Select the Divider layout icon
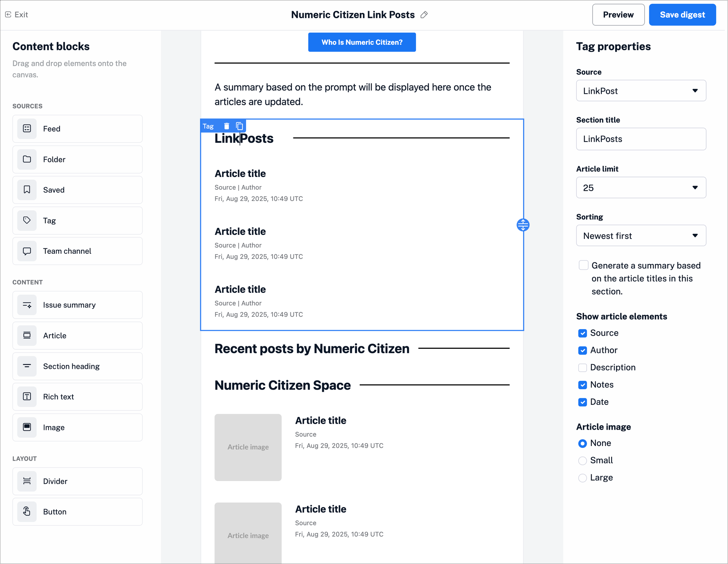This screenshot has width=728, height=564. pos(27,481)
